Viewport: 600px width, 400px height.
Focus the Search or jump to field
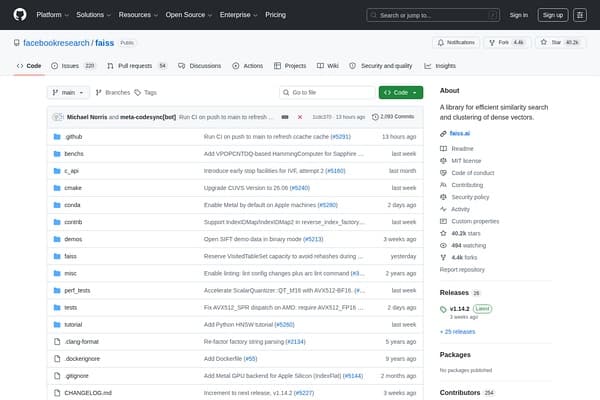[433, 15]
